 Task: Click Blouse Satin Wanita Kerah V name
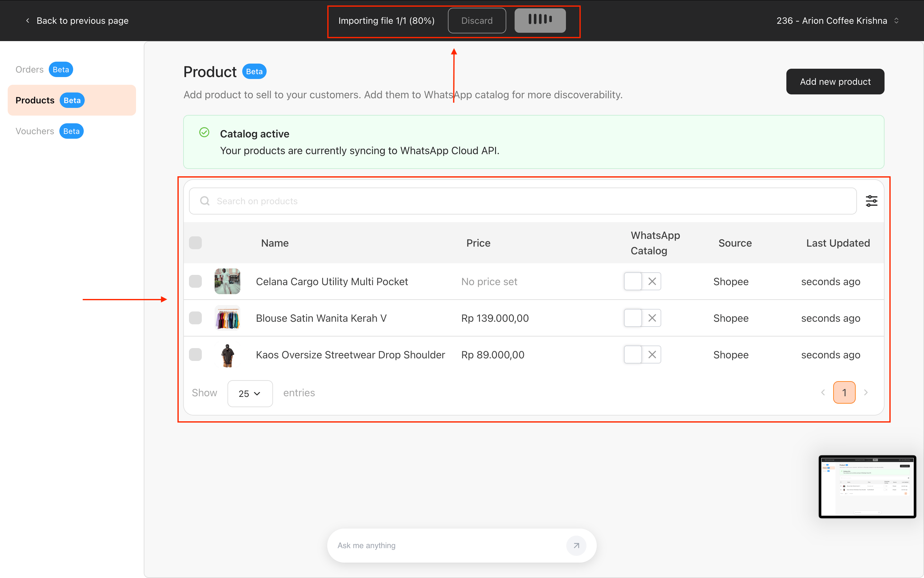click(321, 319)
